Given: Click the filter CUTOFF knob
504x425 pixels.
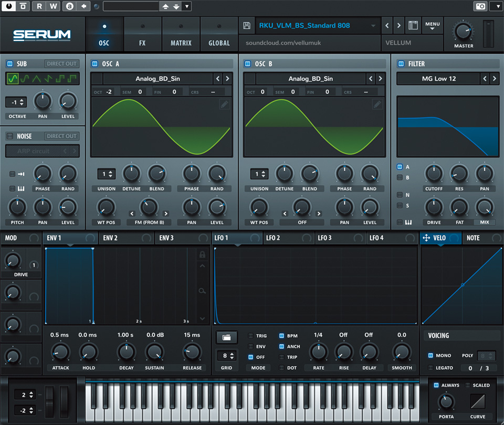Looking at the screenshot, I should (x=434, y=174).
